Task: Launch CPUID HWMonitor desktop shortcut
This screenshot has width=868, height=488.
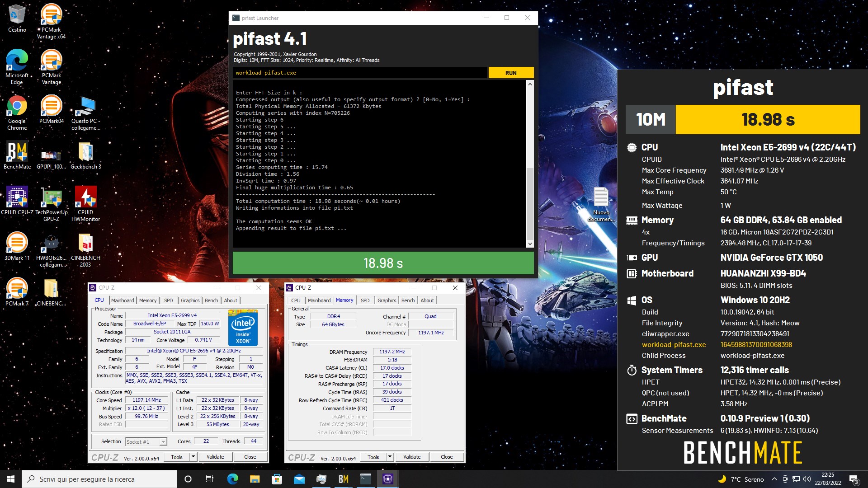Action: pos(85,204)
